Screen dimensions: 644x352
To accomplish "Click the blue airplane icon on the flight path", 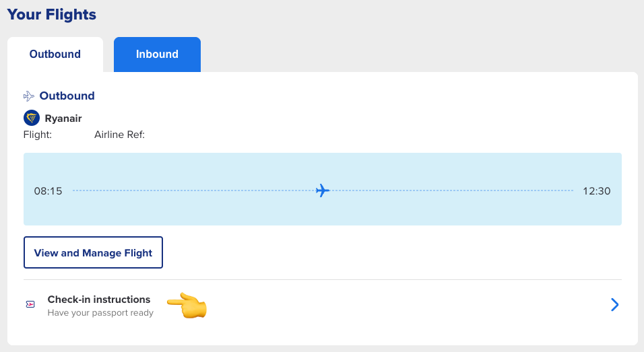I will click(x=323, y=191).
